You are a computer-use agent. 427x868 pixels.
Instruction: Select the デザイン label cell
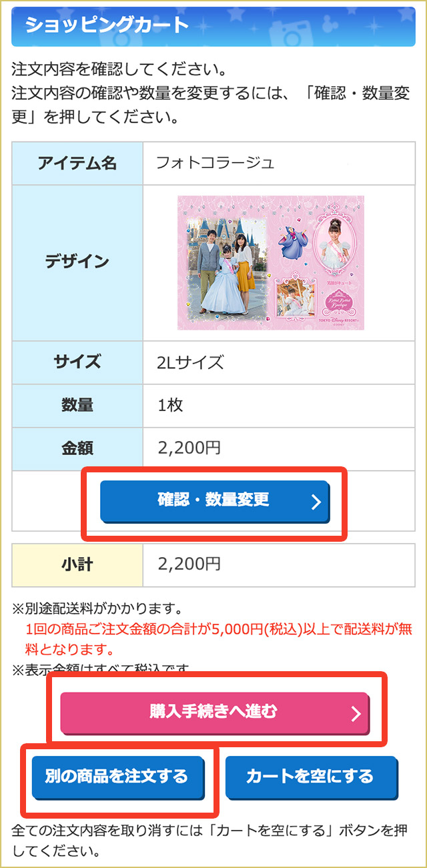(77, 263)
